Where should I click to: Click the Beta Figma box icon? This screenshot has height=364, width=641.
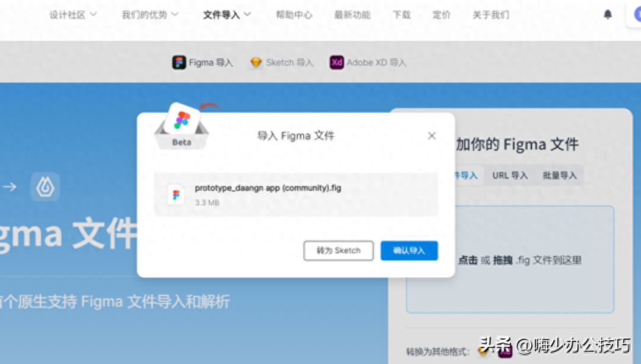182,126
